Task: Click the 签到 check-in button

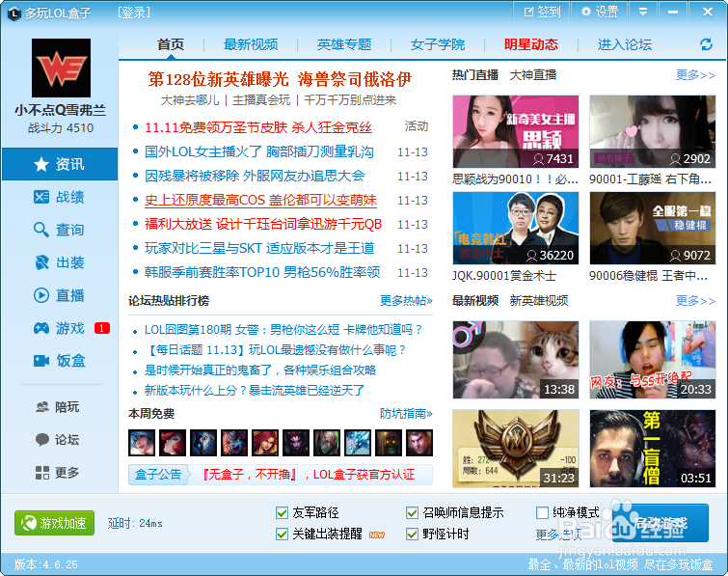Action: (x=542, y=12)
